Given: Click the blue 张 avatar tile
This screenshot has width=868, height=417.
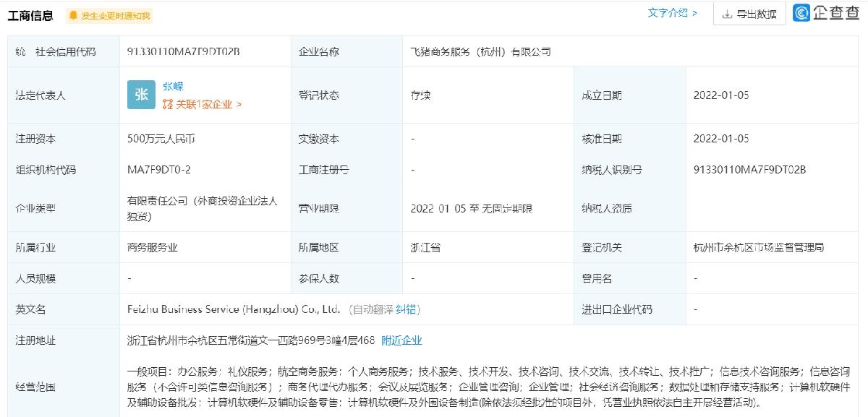Looking at the screenshot, I should [141, 95].
